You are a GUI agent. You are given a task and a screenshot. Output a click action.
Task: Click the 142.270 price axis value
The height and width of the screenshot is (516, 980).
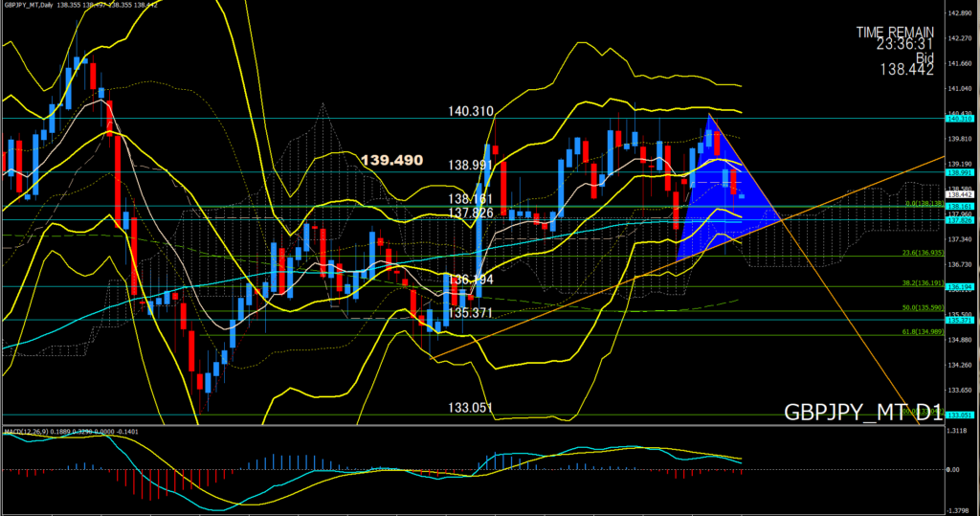click(960, 38)
